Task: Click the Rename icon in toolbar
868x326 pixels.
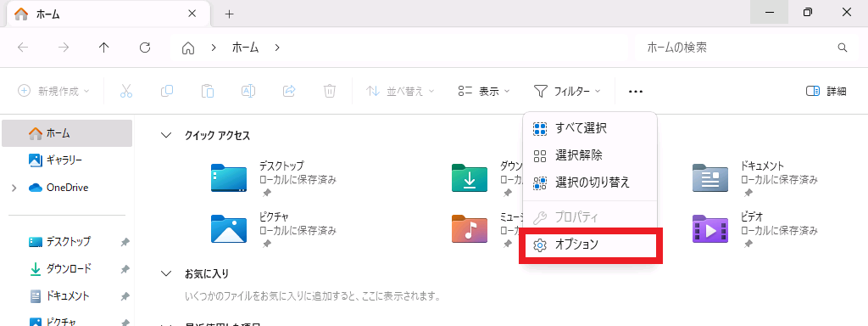Action: (248, 91)
